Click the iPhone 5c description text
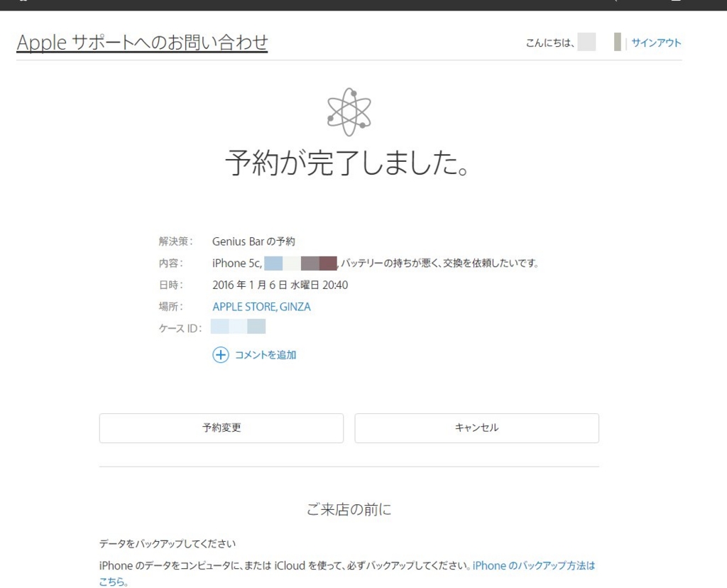The width and height of the screenshot is (727, 588). click(x=236, y=263)
